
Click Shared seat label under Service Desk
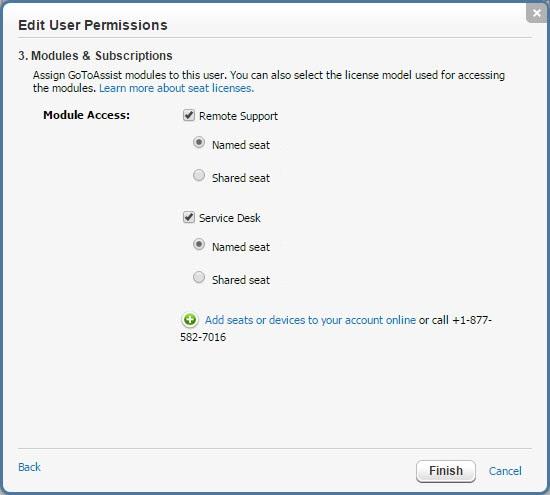point(241,280)
